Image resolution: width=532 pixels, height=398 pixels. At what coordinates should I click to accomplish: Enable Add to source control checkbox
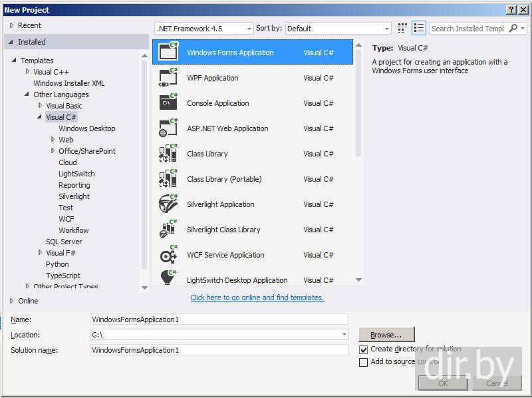pos(363,362)
